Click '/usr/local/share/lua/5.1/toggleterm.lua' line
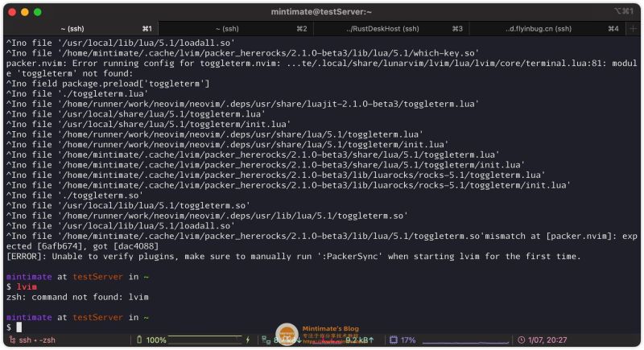 pyautogui.click(x=135, y=113)
